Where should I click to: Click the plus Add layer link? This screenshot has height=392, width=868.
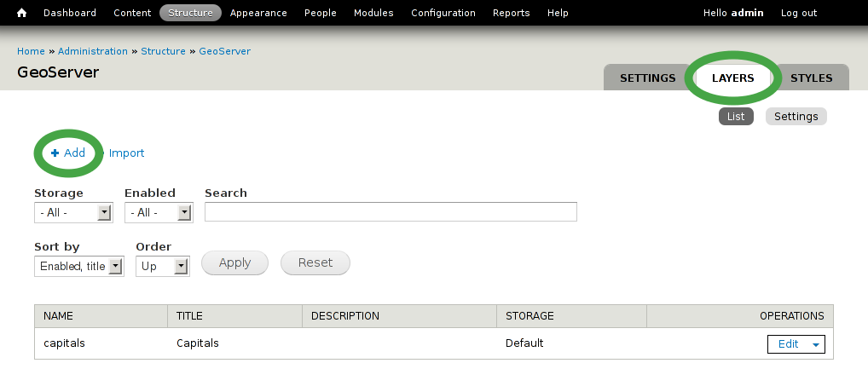(x=68, y=153)
